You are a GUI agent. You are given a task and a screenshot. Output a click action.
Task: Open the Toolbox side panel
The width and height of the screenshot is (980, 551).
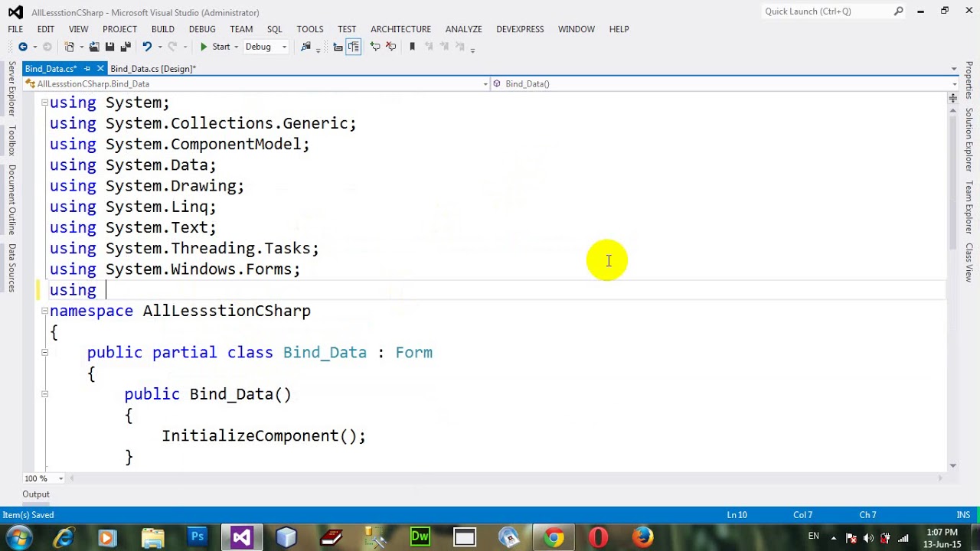[x=11, y=141]
